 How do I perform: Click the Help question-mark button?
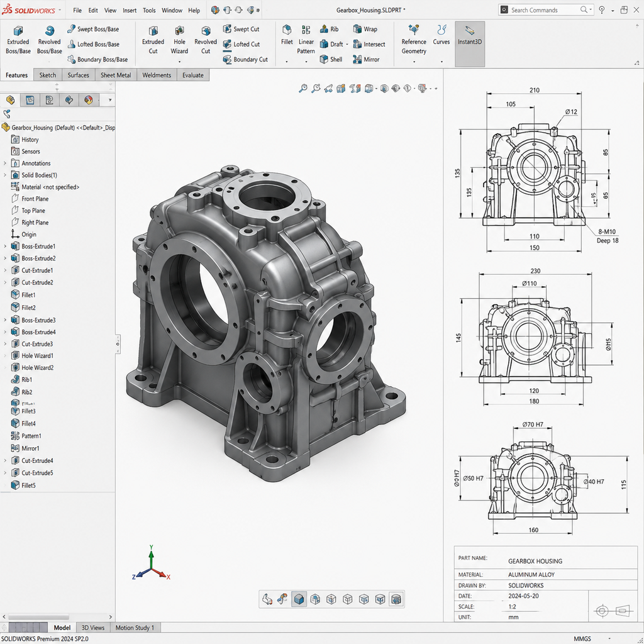pos(602,10)
